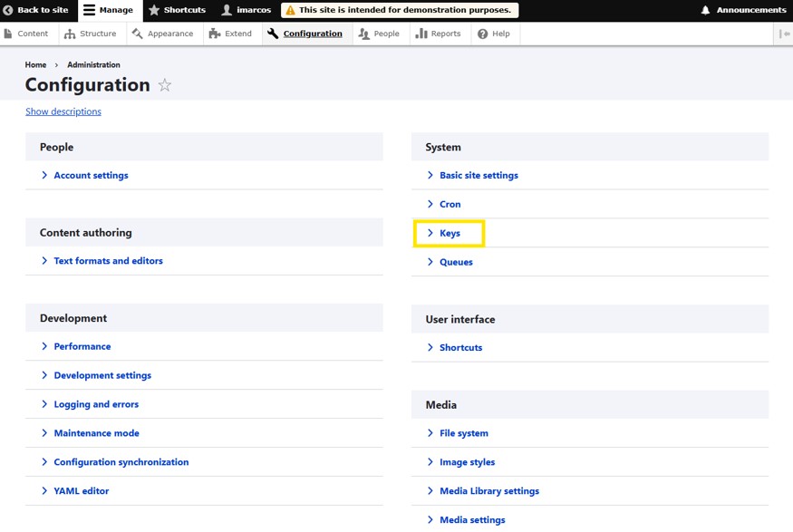This screenshot has height=532, width=793.
Task: Open the imarcos user menu
Action: 246,10
